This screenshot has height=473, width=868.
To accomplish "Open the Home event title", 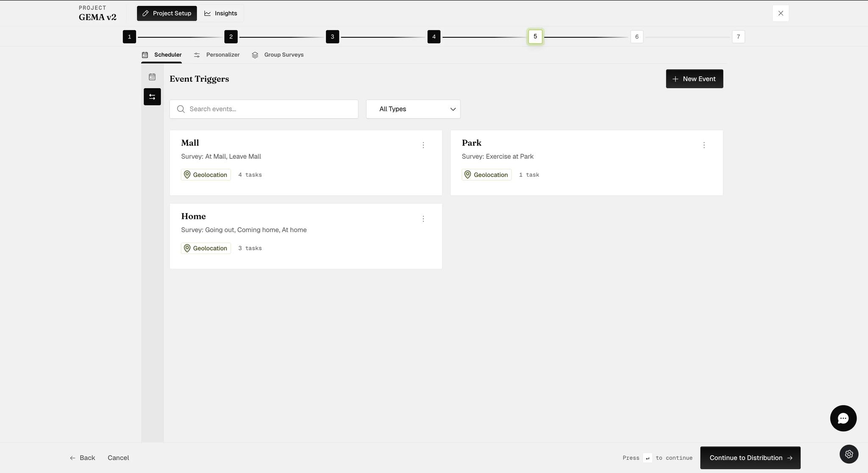I will pyautogui.click(x=193, y=216).
